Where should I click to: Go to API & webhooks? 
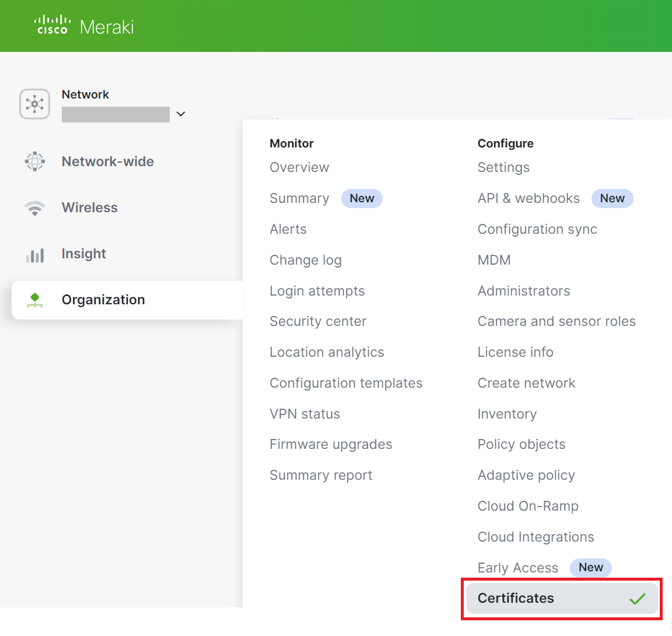(x=528, y=198)
